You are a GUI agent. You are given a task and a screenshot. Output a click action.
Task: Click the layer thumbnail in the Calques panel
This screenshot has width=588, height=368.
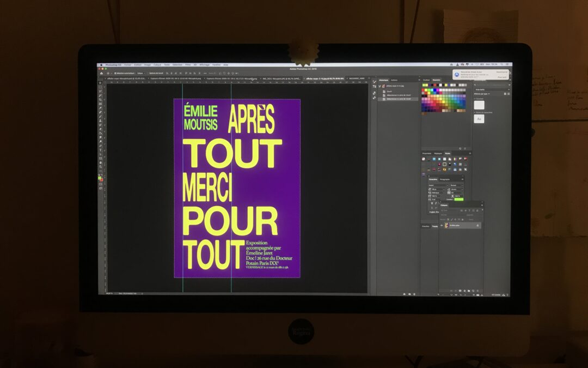pos(446,225)
